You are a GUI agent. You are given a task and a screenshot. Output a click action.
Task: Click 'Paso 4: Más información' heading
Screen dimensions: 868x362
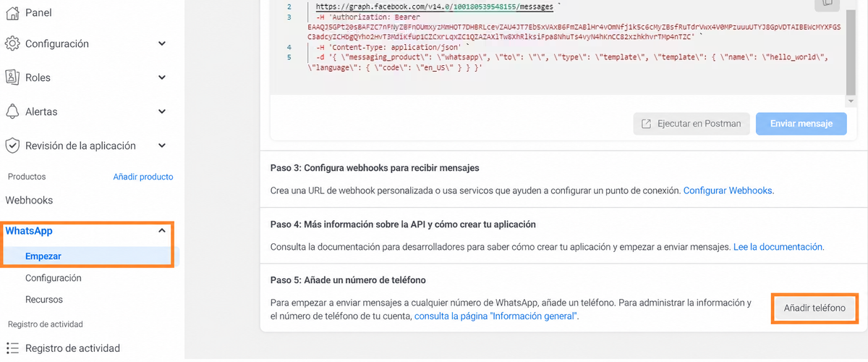tap(403, 224)
